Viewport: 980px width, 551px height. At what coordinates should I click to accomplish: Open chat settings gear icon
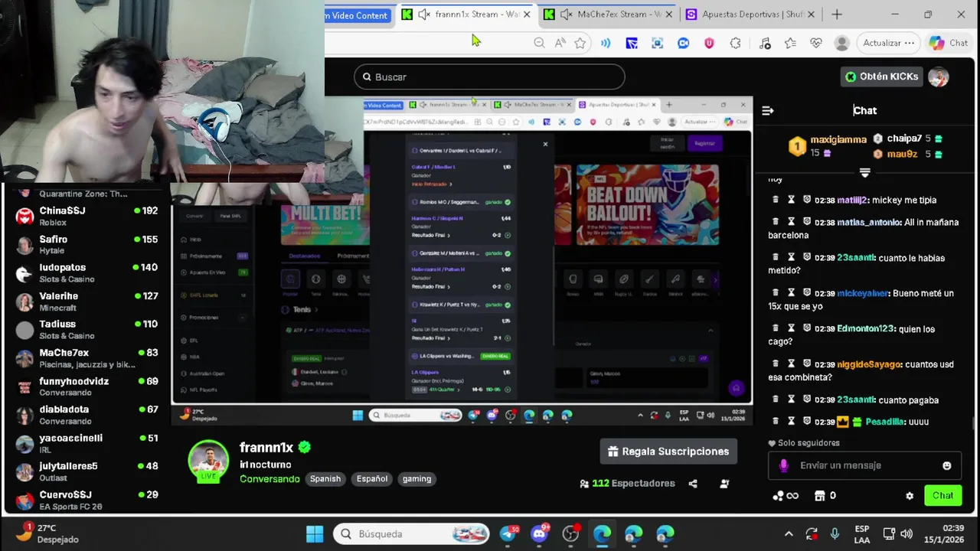[x=910, y=496]
